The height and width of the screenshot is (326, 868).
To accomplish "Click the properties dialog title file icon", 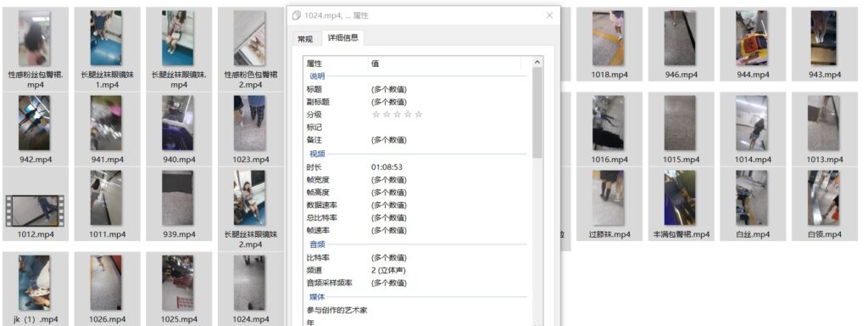I will point(297,15).
